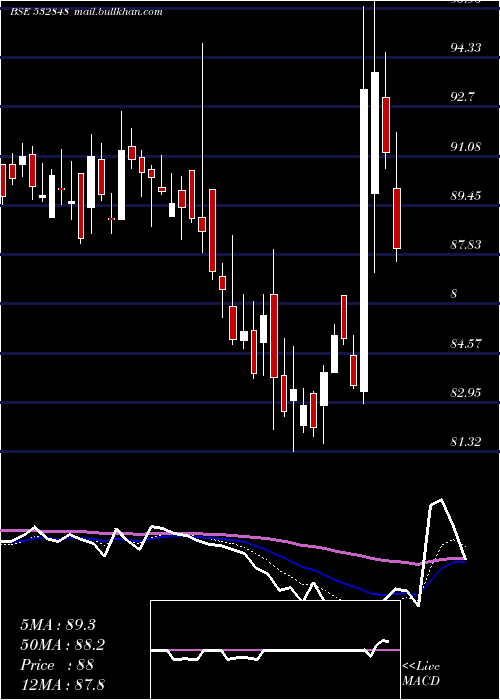The width and height of the screenshot is (500, 700).
Task: Click the mail.bullkhan.com text
Action: 118,12
